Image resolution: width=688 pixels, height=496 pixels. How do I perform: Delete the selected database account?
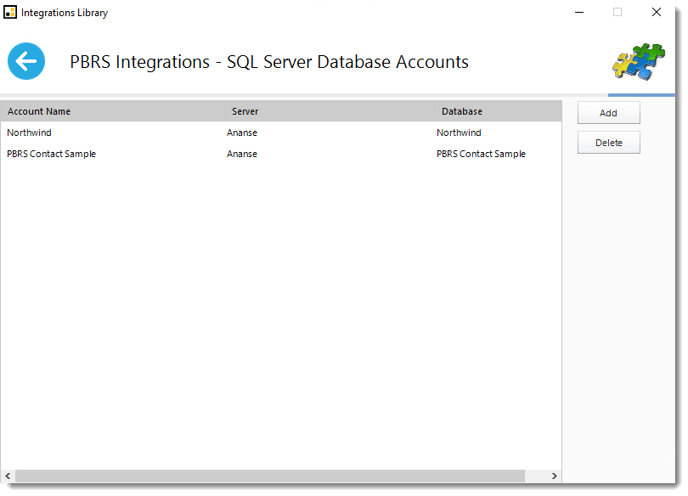click(609, 143)
